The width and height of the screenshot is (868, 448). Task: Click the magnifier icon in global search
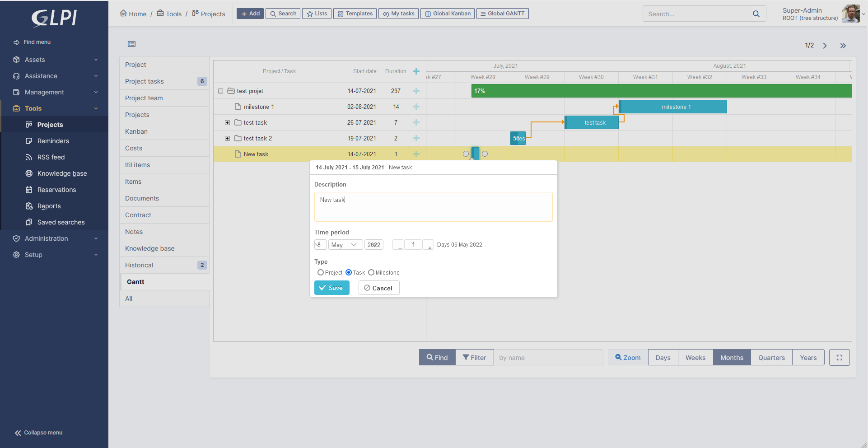(x=756, y=14)
